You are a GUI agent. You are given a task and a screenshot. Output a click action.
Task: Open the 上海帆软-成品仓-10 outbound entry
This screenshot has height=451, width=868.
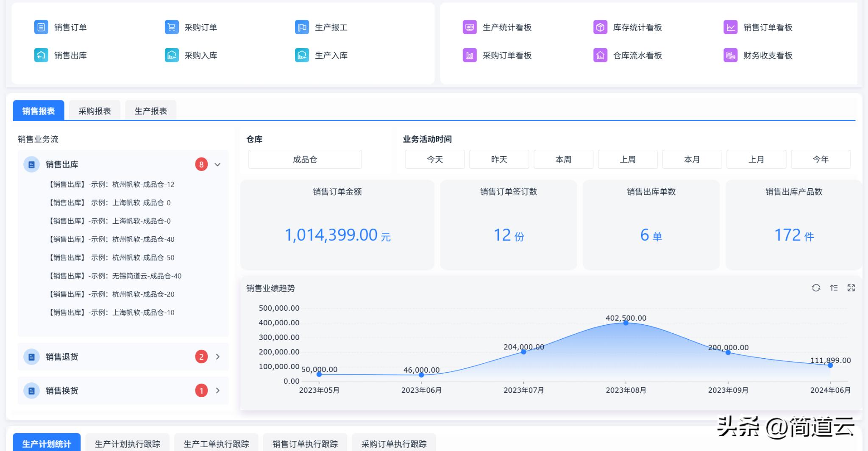point(111,313)
